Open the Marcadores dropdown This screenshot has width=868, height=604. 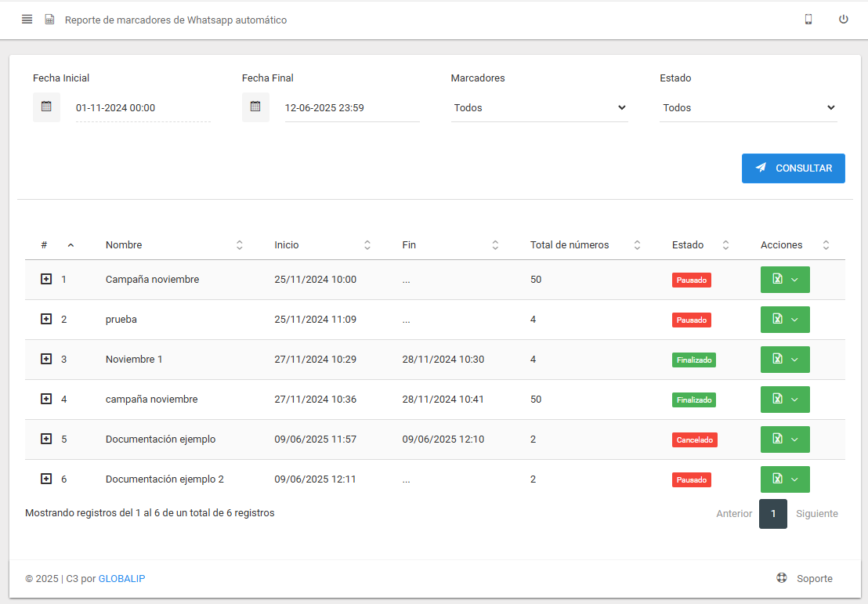tap(539, 108)
